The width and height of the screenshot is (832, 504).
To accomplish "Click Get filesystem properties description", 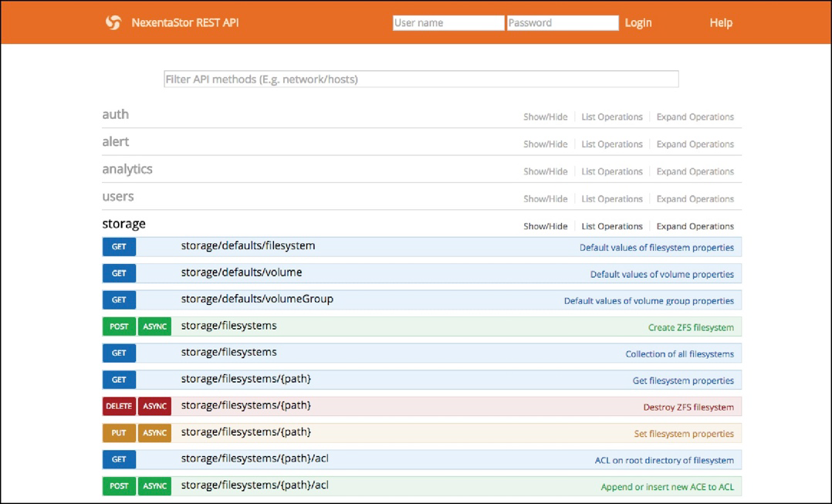I will (683, 381).
